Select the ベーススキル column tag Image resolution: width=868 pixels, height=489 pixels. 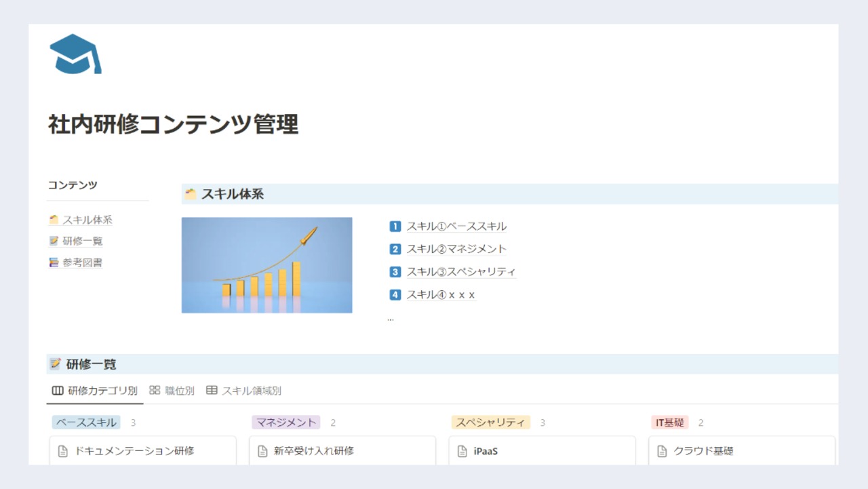(86, 423)
